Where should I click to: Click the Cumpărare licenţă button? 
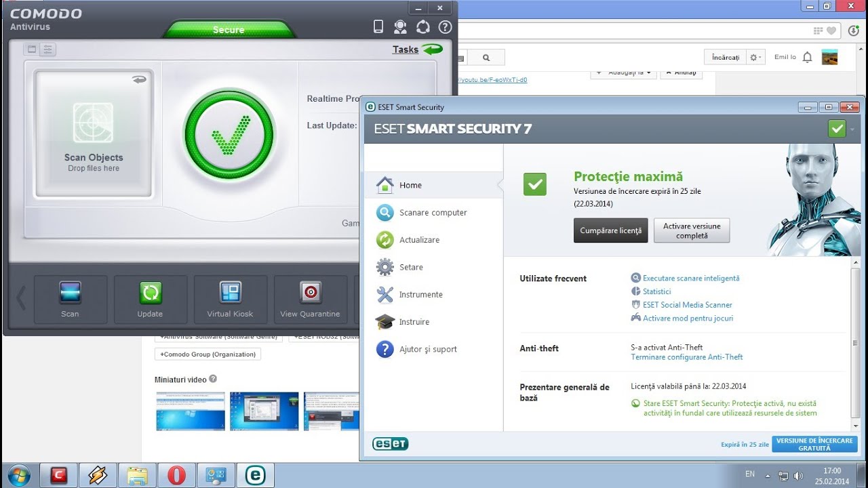611,230
